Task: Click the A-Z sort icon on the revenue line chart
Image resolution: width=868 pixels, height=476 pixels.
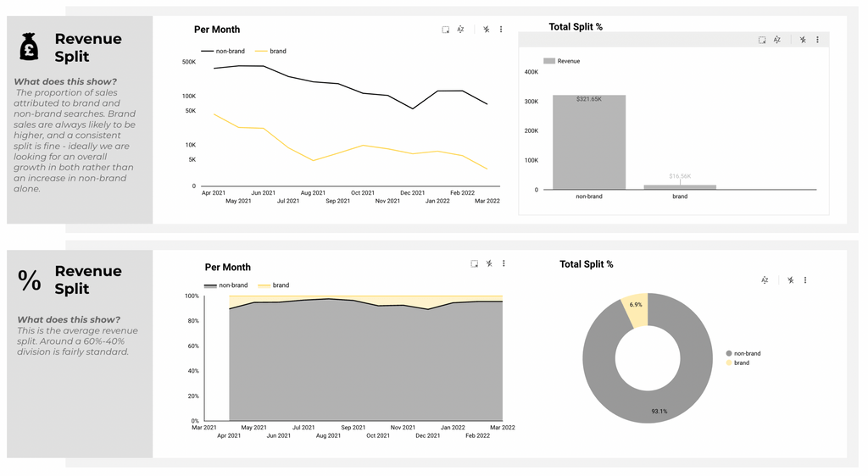Action: click(x=461, y=30)
